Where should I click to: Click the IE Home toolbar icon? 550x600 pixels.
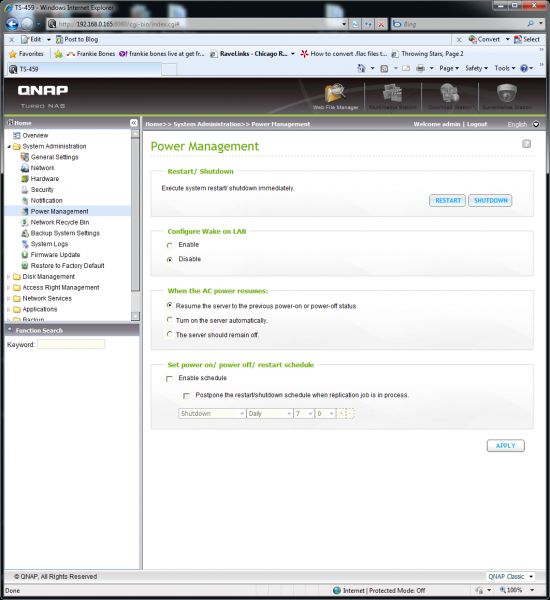[361, 68]
